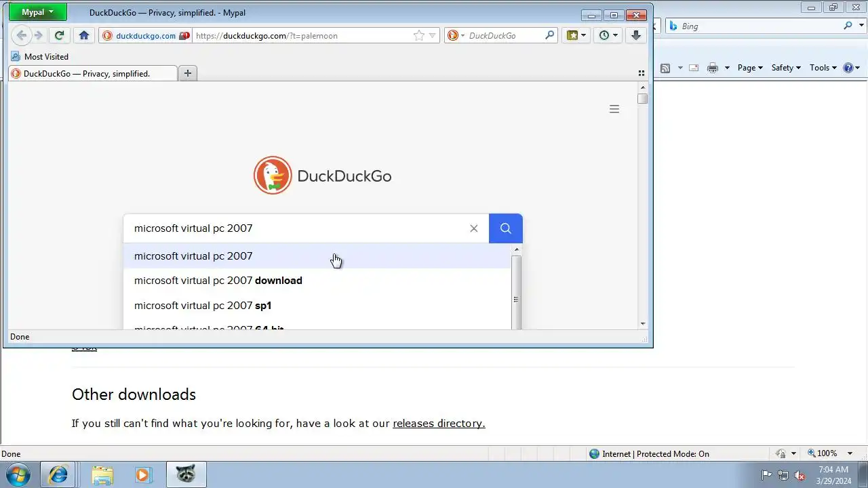Open the IE search provider dropdown arrow
The width and height of the screenshot is (868, 488).
860,26
